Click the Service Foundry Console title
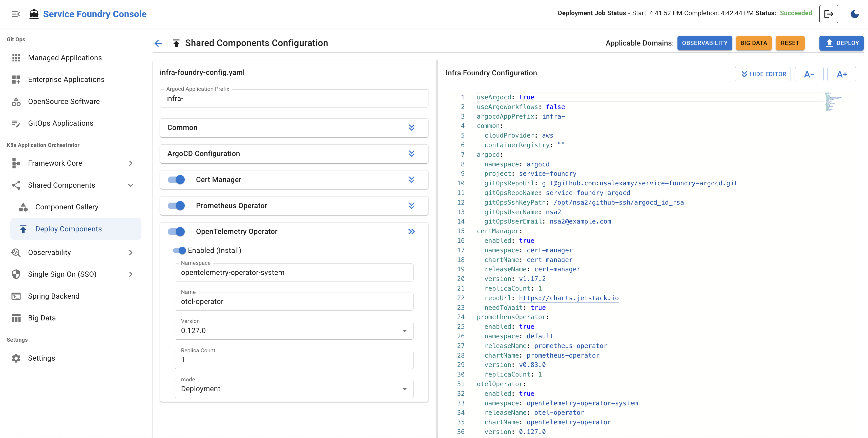Screen dimensions: 868x438 (95, 14)
